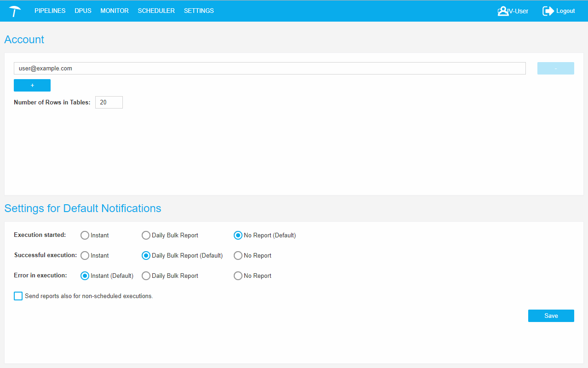Select Instant for Execution started
The width and height of the screenshot is (588, 368).
pos(85,236)
